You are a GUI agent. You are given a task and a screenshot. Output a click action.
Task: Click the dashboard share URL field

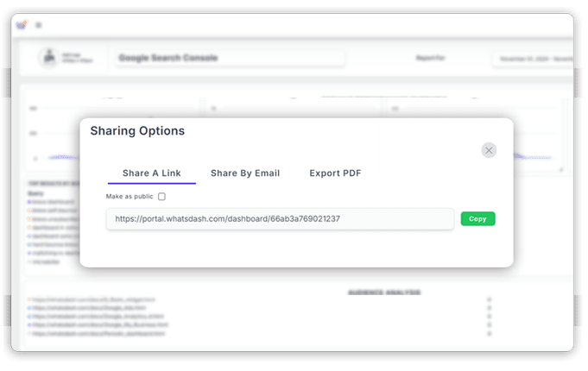pyautogui.click(x=280, y=219)
